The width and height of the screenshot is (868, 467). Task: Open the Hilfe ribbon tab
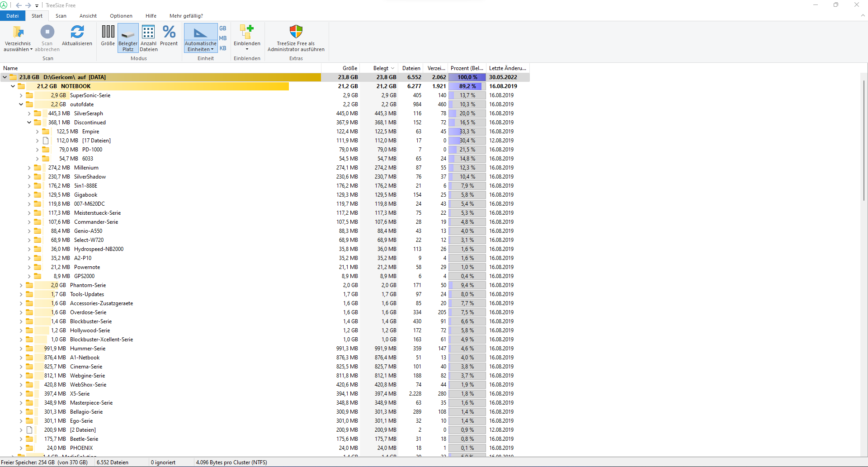click(x=151, y=16)
